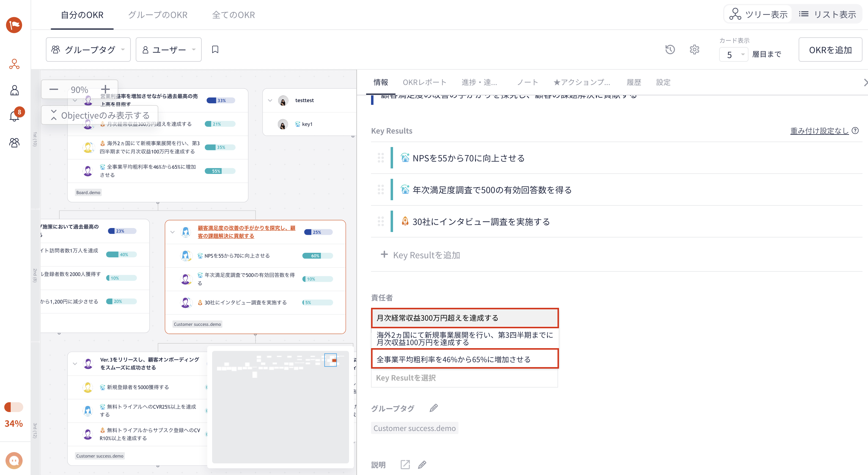Viewport: 868px width, 475px height.
Task: Toggle the orange switch above 34%
Action: click(x=13, y=407)
